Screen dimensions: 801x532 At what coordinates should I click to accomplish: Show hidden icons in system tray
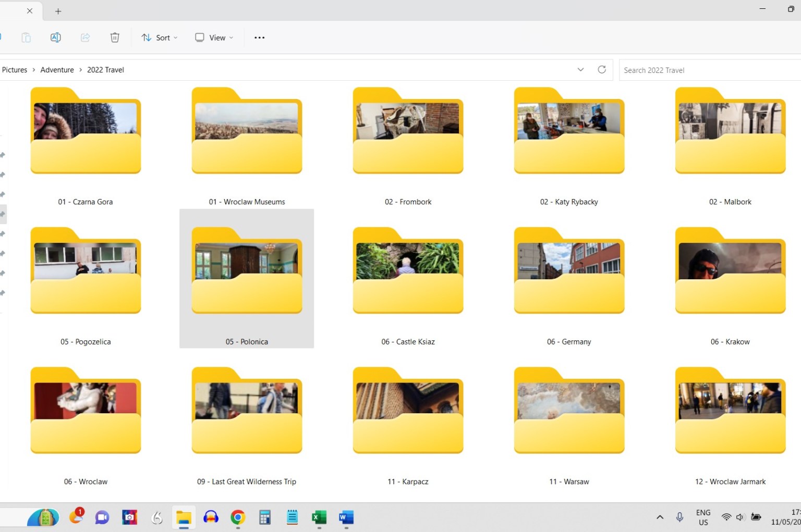tap(660, 517)
